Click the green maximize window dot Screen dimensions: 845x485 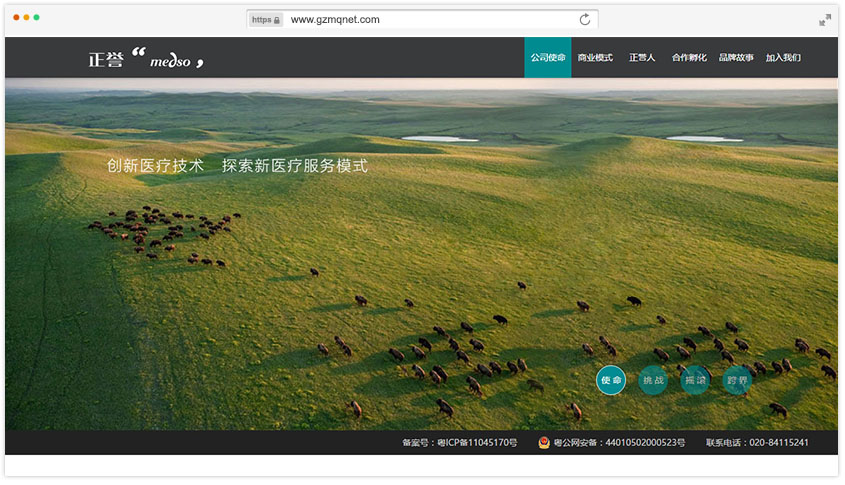click(x=37, y=17)
